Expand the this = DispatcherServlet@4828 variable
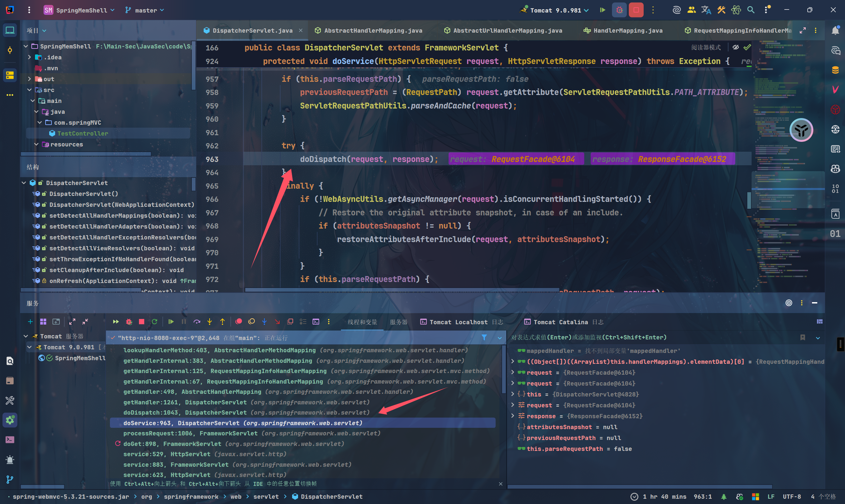Image resolution: width=845 pixels, height=504 pixels. tap(513, 394)
